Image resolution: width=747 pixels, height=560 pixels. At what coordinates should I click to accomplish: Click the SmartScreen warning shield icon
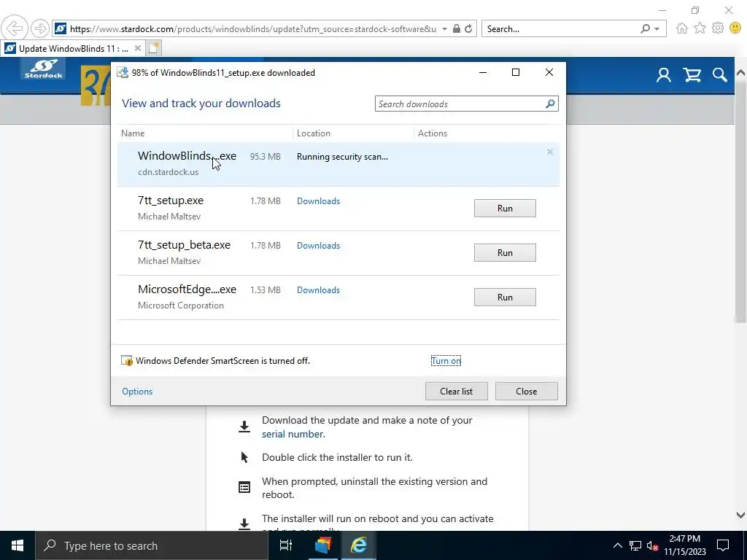coord(127,361)
